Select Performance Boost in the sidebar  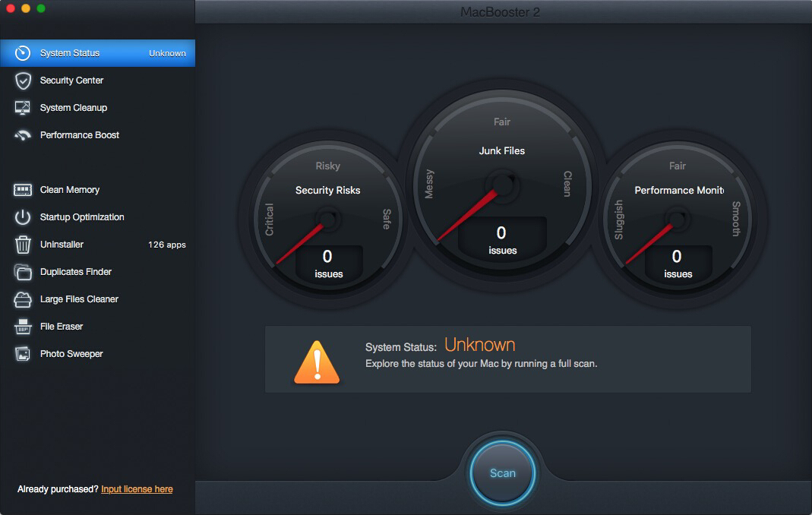pos(97,135)
